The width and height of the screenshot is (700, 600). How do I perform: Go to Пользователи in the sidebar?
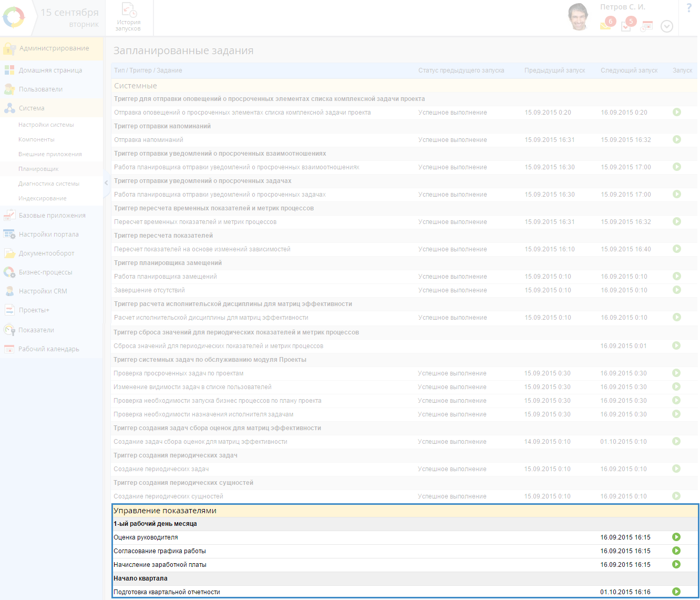point(40,89)
